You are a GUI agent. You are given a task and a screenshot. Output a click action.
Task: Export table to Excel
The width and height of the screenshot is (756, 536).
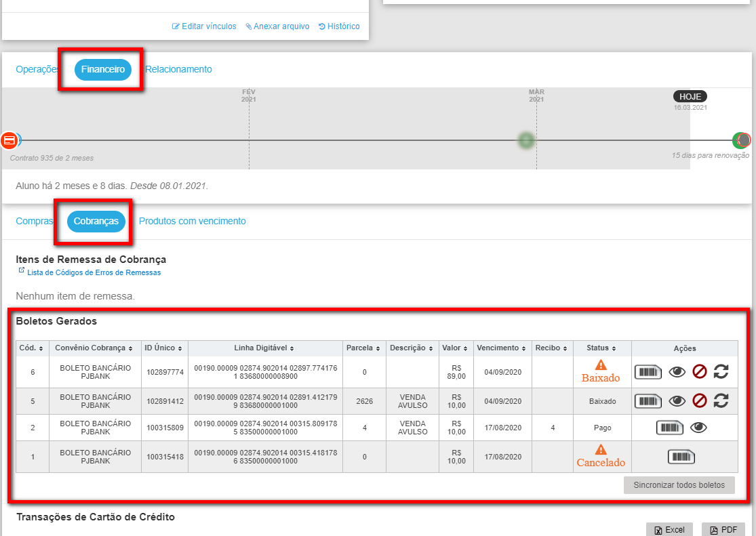tap(669, 530)
